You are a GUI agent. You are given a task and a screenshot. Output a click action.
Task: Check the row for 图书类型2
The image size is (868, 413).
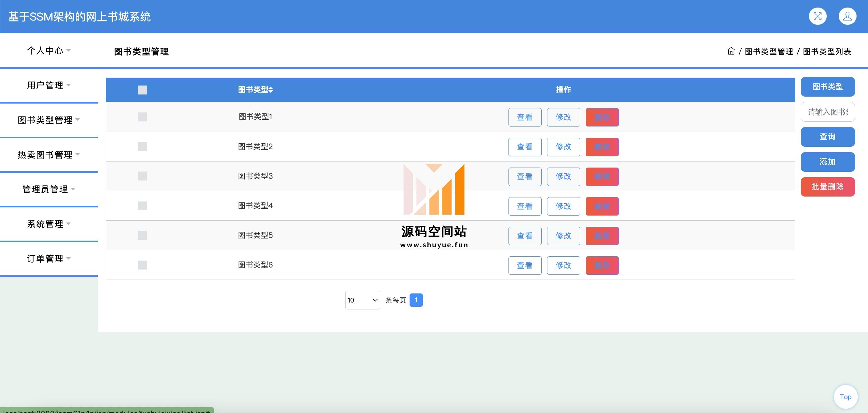[142, 146]
